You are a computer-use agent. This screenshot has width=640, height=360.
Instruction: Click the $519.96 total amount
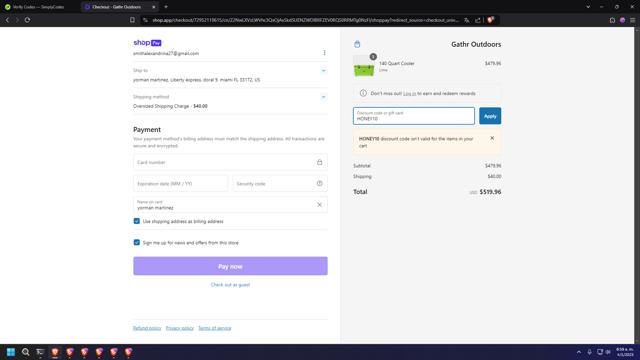tap(490, 192)
